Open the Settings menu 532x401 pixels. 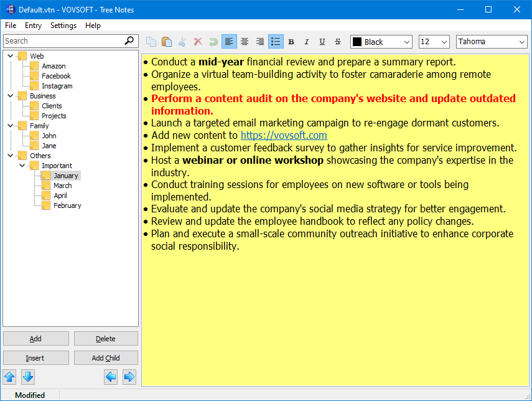coord(63,26)
